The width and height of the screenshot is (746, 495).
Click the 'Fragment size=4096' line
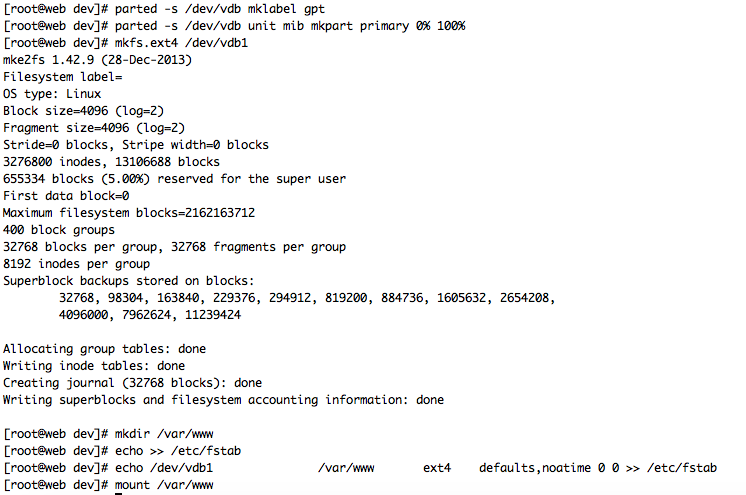(94, 128)
